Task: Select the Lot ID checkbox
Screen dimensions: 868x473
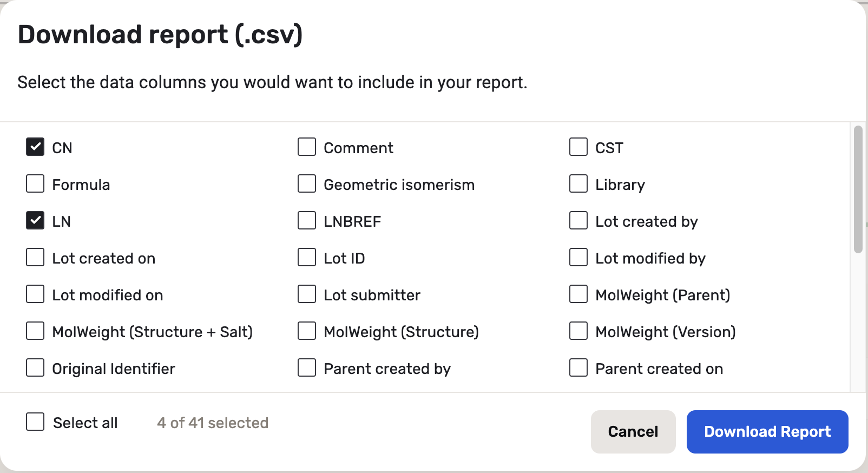Action: point(307,257)
